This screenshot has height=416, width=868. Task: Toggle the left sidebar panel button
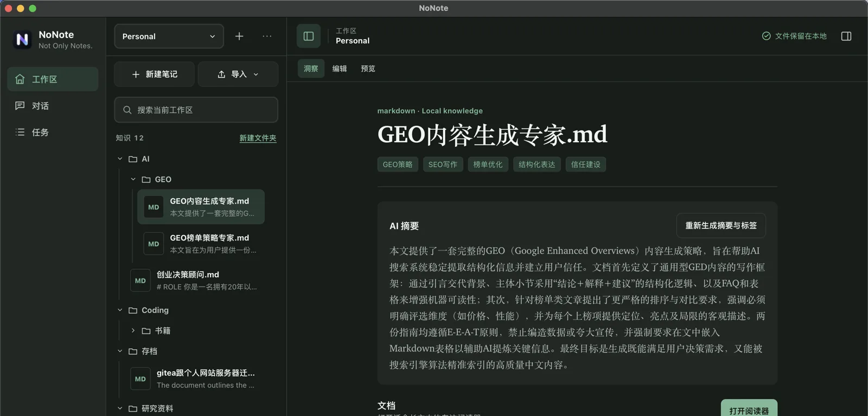point(309,36)
